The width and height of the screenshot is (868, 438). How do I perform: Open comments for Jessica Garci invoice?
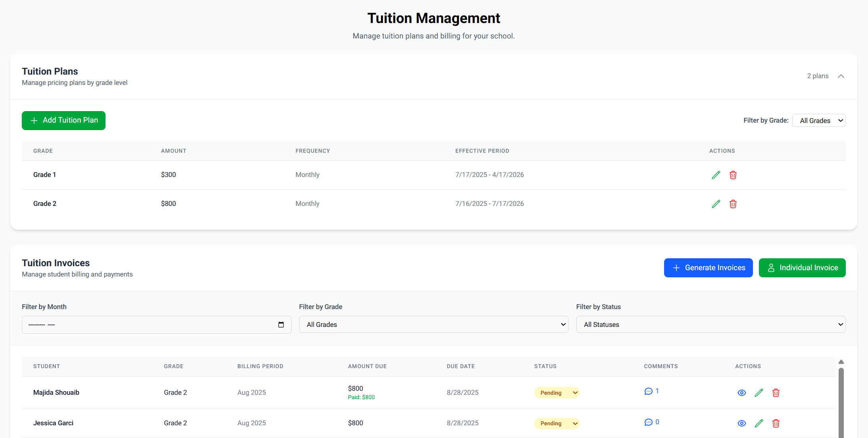(x=651, y=422)
